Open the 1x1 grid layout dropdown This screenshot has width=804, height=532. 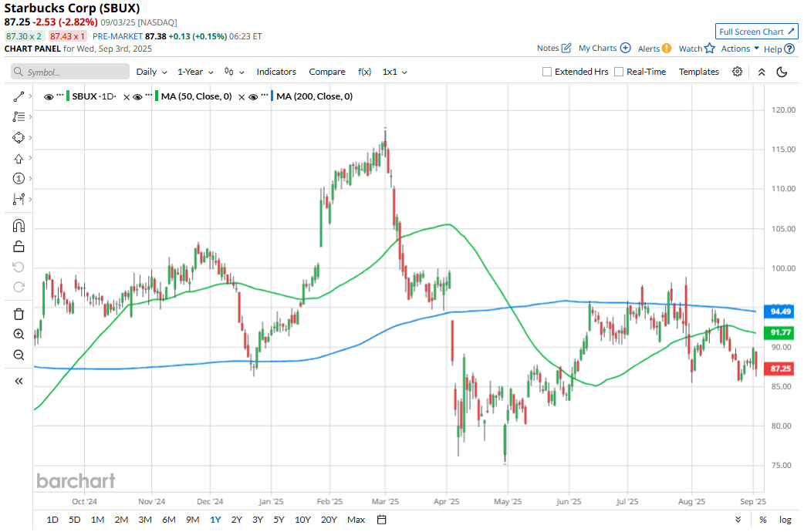[395, 72]
